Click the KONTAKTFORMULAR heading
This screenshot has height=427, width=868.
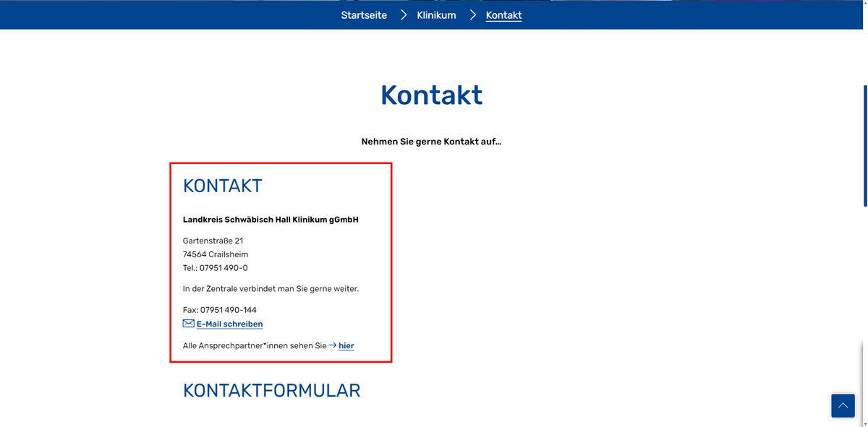tap(271, 390)
